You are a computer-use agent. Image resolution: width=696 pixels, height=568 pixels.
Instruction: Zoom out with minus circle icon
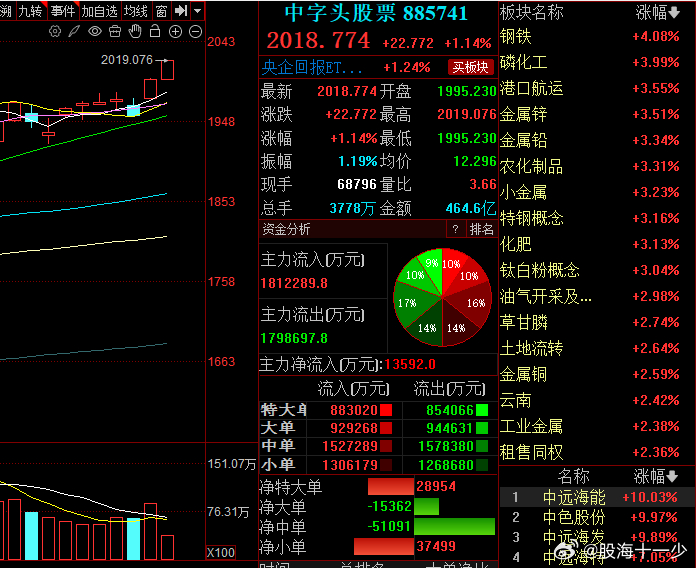point(196,32)
